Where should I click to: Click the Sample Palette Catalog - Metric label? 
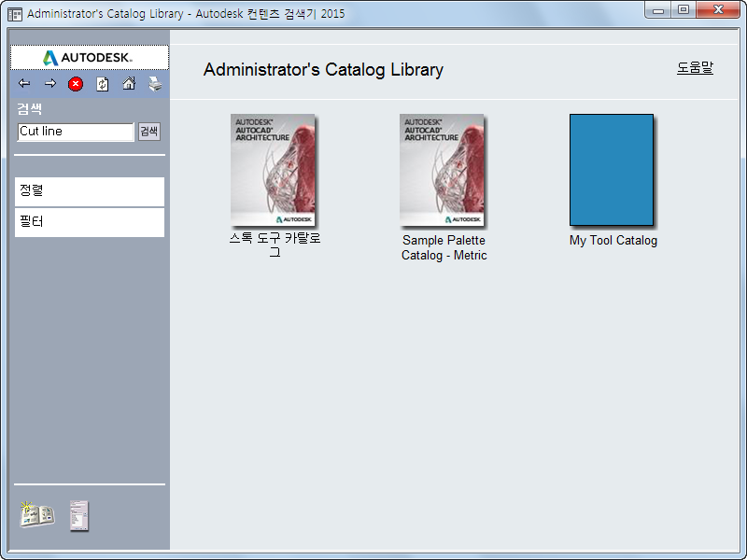pyautogui.click(x=444, y=247)
